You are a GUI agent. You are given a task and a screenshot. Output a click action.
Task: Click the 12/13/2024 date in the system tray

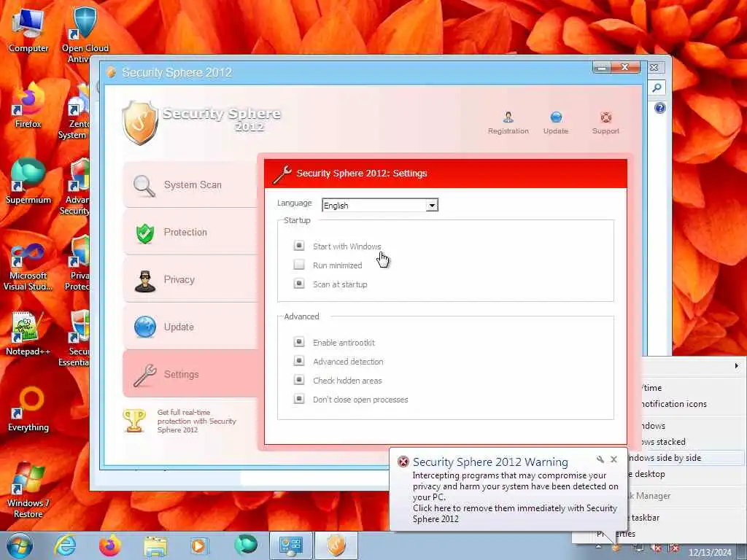pyautogui.click(x=710, y=553)
